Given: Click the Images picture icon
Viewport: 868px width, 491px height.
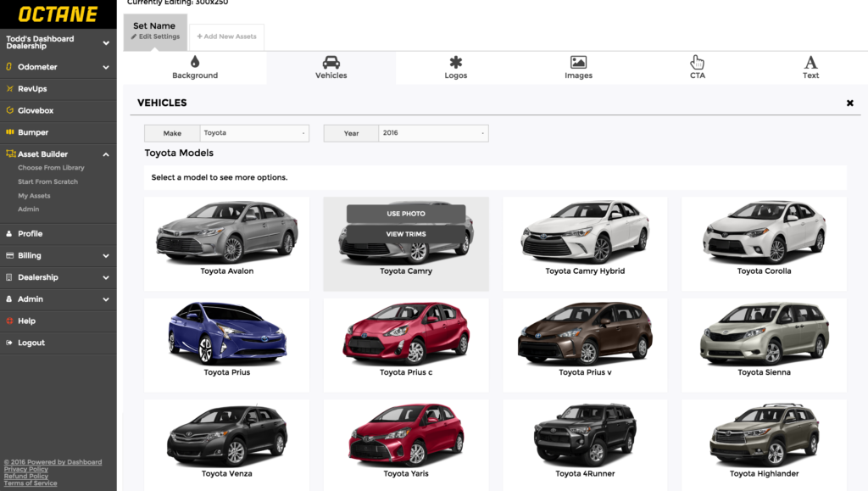Looking at the screenshot, I should (x=578, y=62).
